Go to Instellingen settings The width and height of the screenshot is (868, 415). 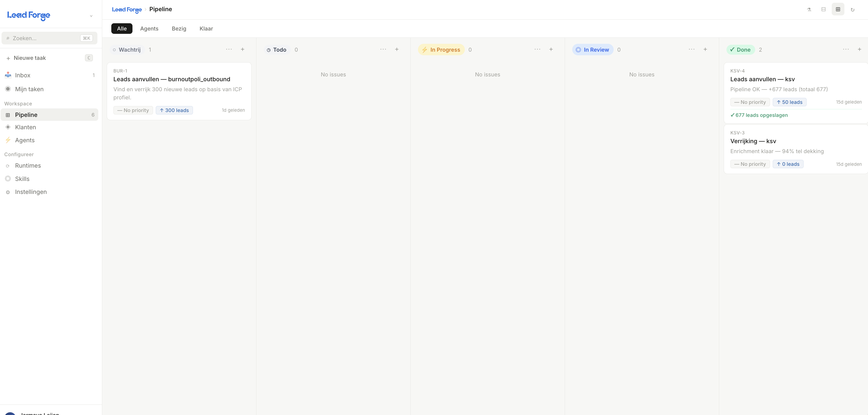pyautogui.click(x=50, y=192)
